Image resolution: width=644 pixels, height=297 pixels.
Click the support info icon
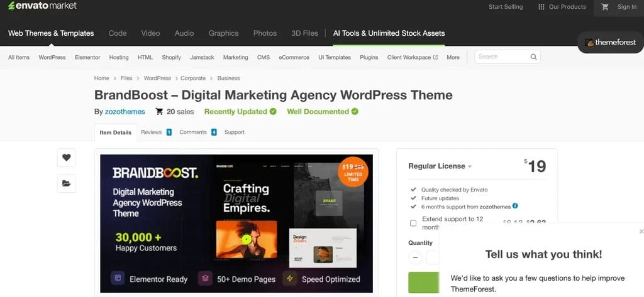point(515,207)
